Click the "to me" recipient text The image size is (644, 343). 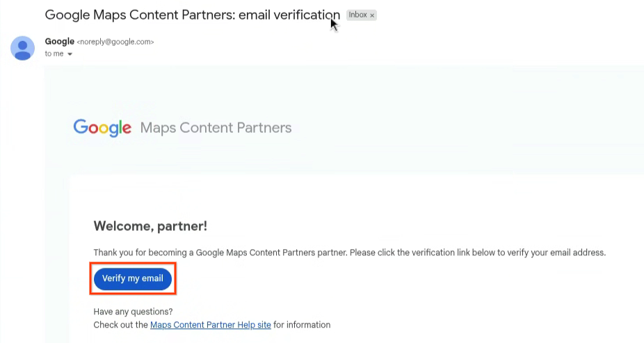54,54
